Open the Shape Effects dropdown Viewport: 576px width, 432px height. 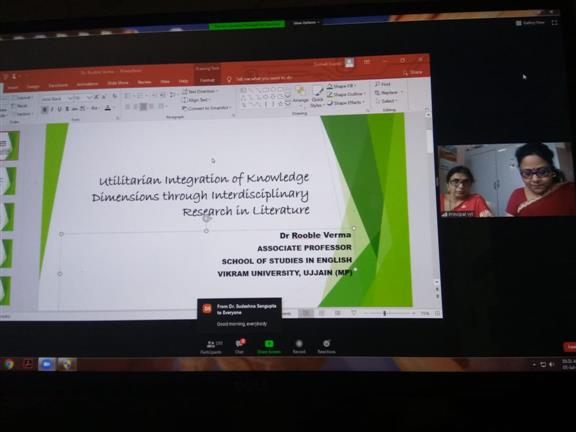coord(346,103)
